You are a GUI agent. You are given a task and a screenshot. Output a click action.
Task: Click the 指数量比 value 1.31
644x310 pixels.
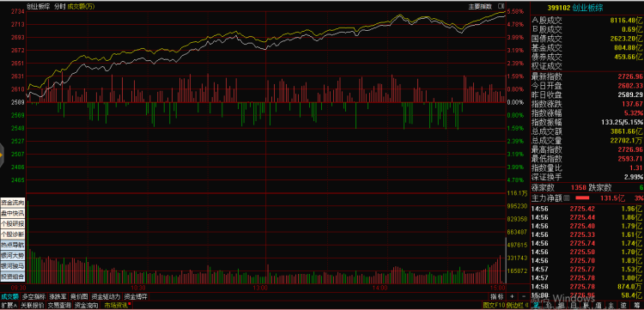(636, 168)
